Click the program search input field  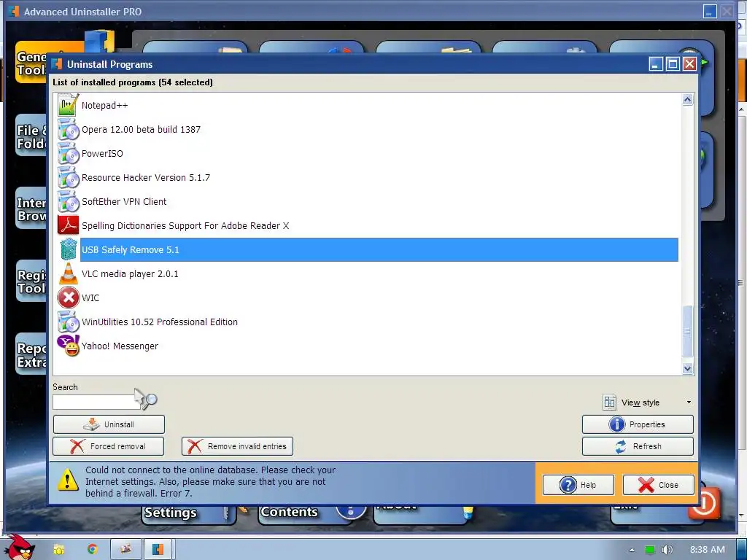[97, 402]
